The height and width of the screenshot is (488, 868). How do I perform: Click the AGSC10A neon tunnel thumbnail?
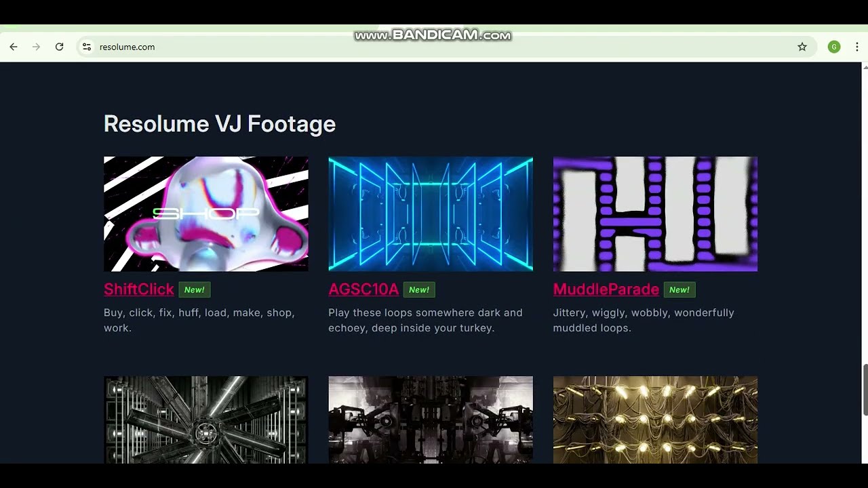[431, 214]
